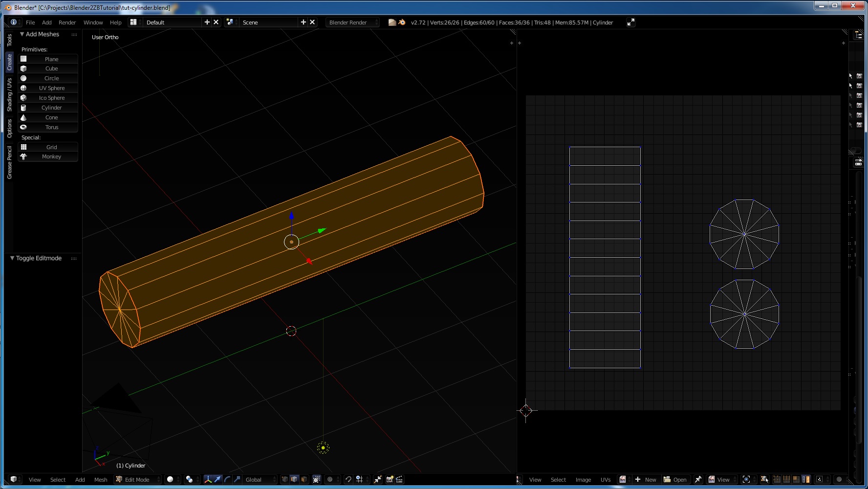
Task: Toggle full-screen view icon in header
Action: click(631, 22)
